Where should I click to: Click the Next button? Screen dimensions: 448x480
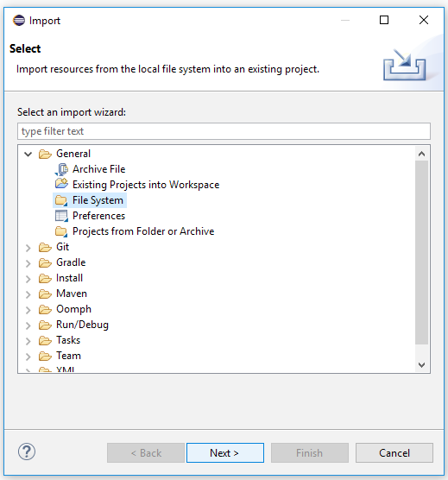coord(225,452)
